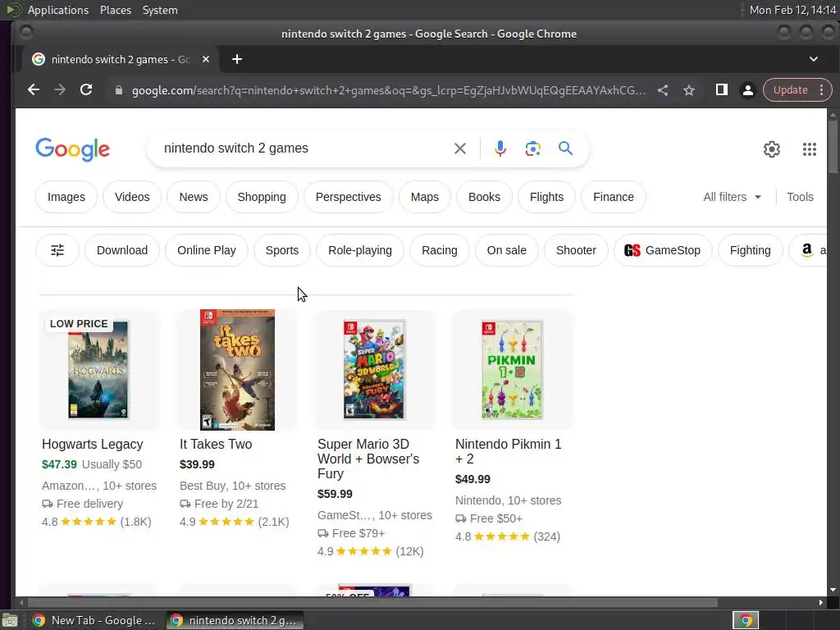This screenshot has height=630, width=840.
Task: Switch to Maps results
Action: (425, 197)
